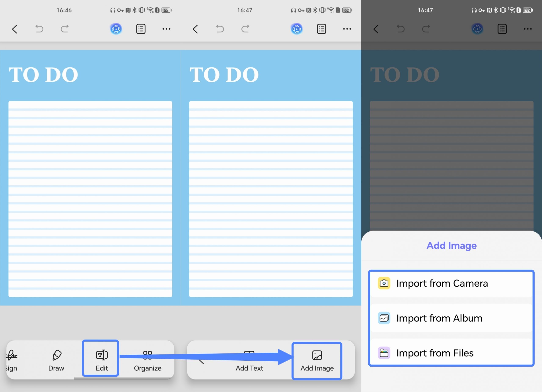Select Import from Camera
Image resolution: width=542 pixels, height=392 pixels.
tap(451, 284)
